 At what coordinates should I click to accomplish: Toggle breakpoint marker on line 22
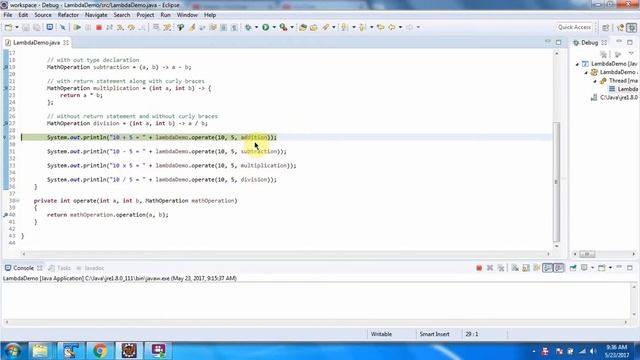(x=5, y=88)
